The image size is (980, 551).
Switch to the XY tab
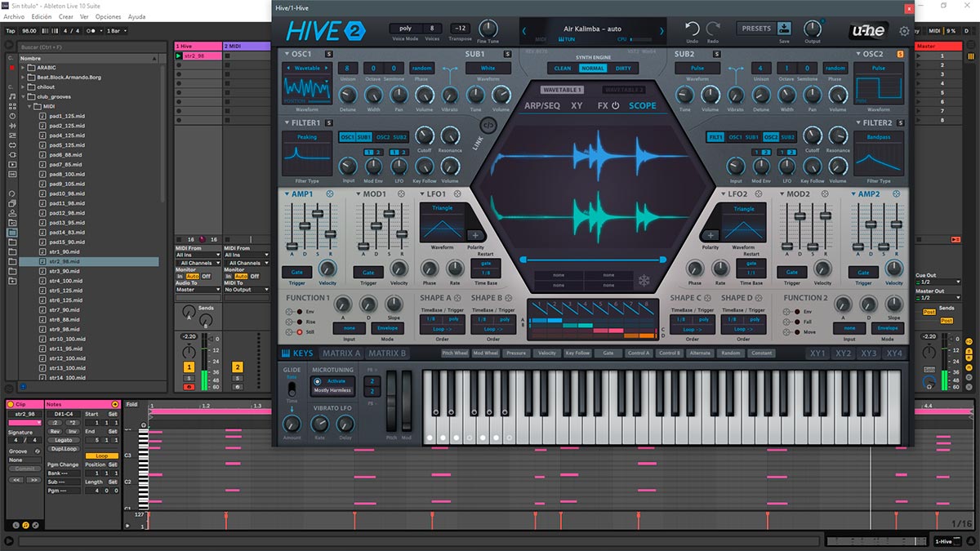click(577, 106)
